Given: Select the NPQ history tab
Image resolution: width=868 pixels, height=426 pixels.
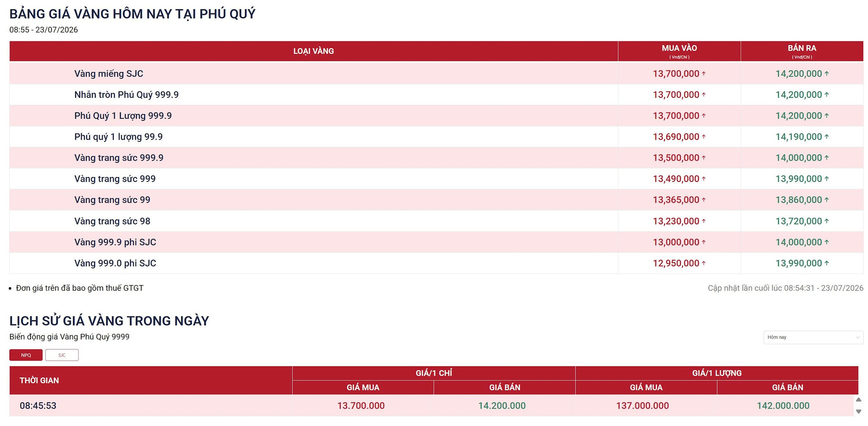Looking at the screenshot, I should [x=26, y=355].
